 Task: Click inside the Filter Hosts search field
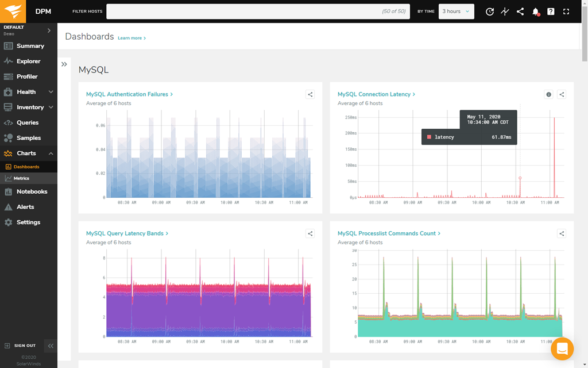[258, 11]
